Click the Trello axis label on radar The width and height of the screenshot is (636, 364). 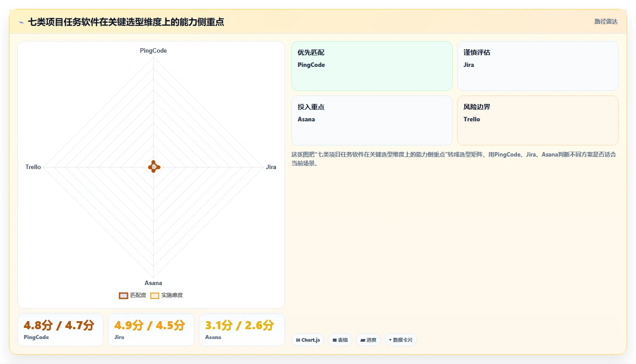(x=33, y=167)
